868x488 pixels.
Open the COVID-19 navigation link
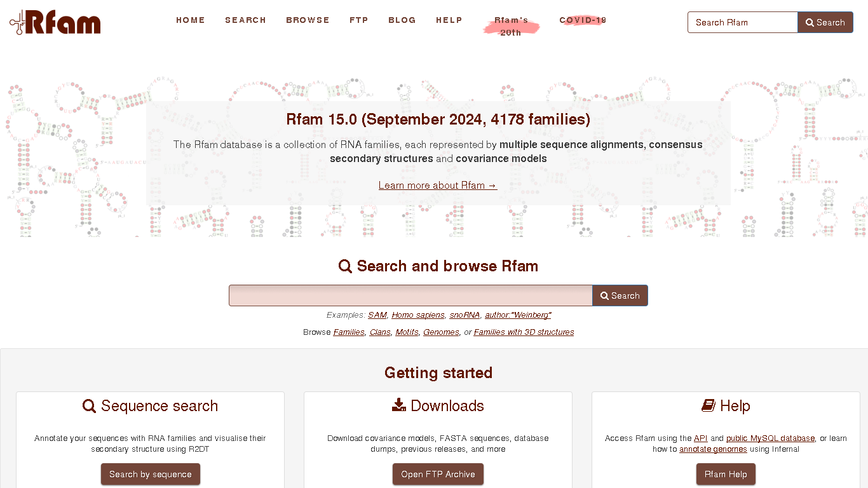pyautogui.click(x=583, y=20)
